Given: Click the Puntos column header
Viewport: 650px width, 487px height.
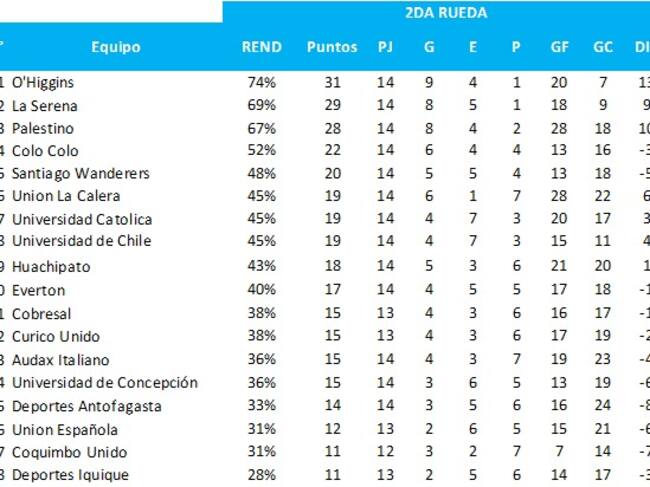Looking at the screenshot, I should coord(332,47).
